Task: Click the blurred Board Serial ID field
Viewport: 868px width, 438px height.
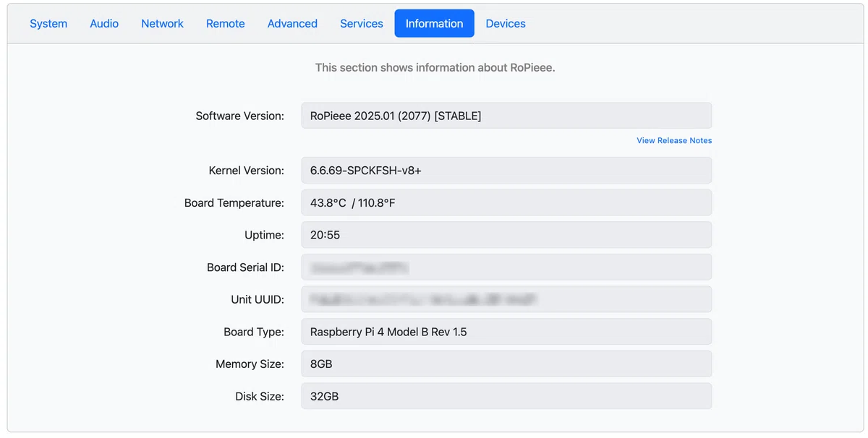Action: coord(506,267)
